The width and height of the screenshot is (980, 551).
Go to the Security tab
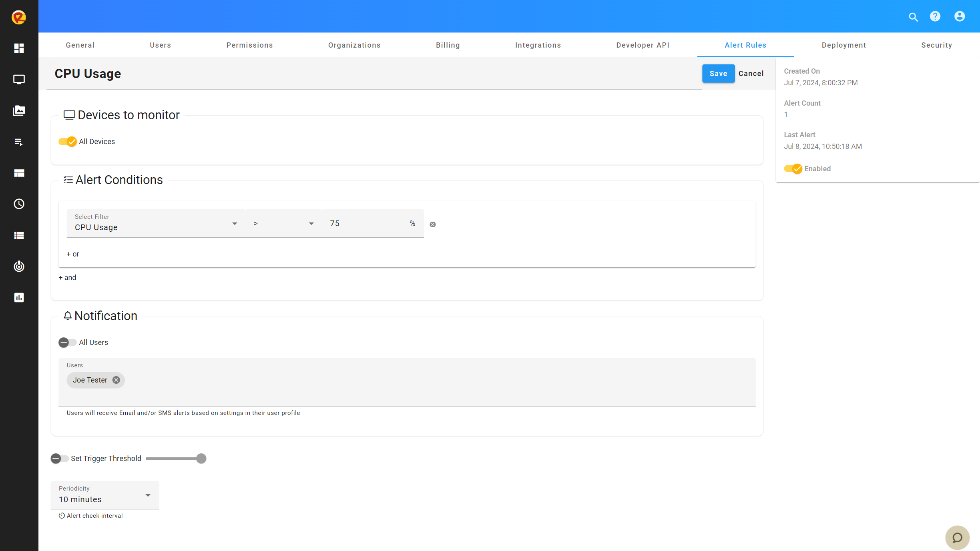click(x=936, y=45)
